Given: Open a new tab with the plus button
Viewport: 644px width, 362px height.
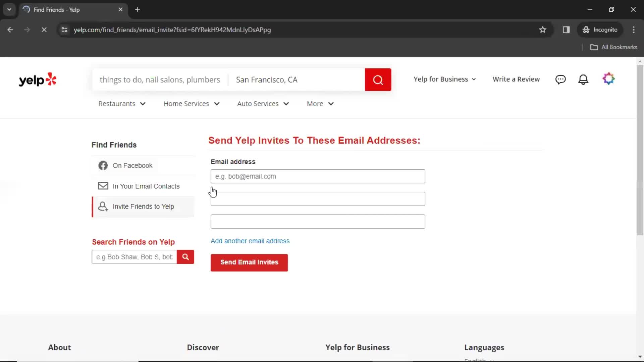Looking at the screenshot, I should point(138,10).
